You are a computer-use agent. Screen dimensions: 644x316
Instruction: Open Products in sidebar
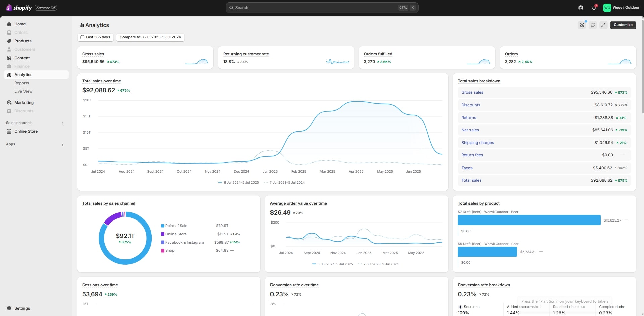(x=36, y=41)
